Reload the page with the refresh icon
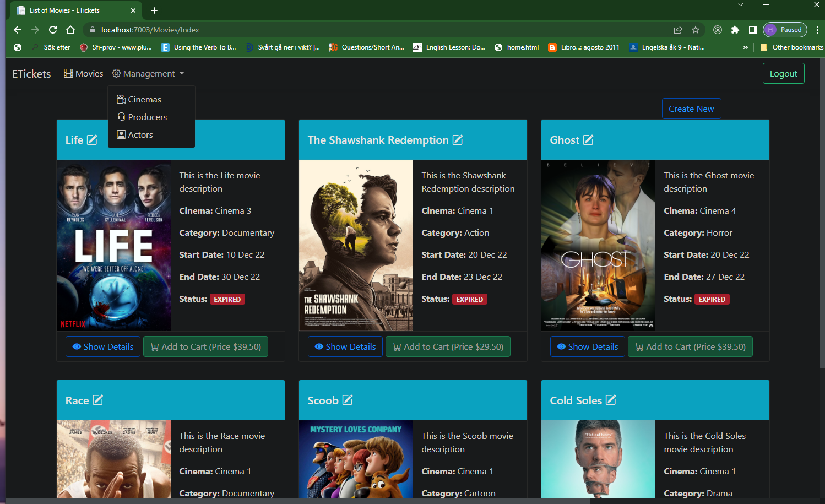This screenshot has width=825, height=504. tap(53, 30)
